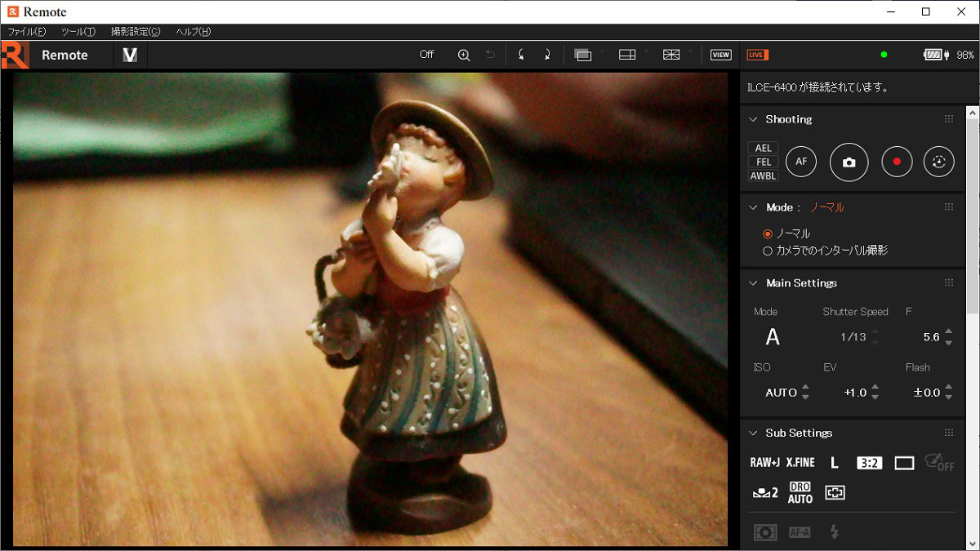Image resolution: width=980 pixels, height=551 pixels.
Task: Open the 撮影設定(C) menu
Action: tap(136, 32)
